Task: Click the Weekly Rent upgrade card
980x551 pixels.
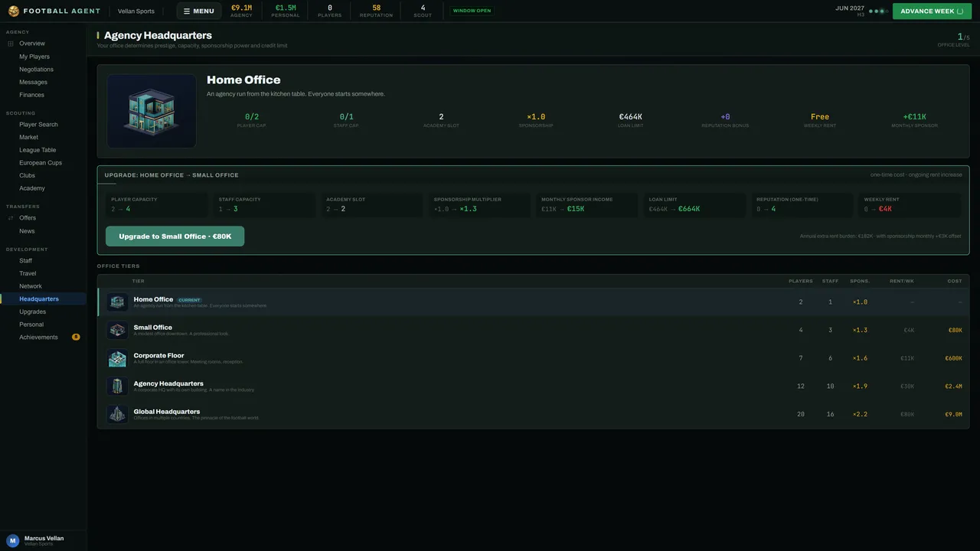Action: (910, 205)
